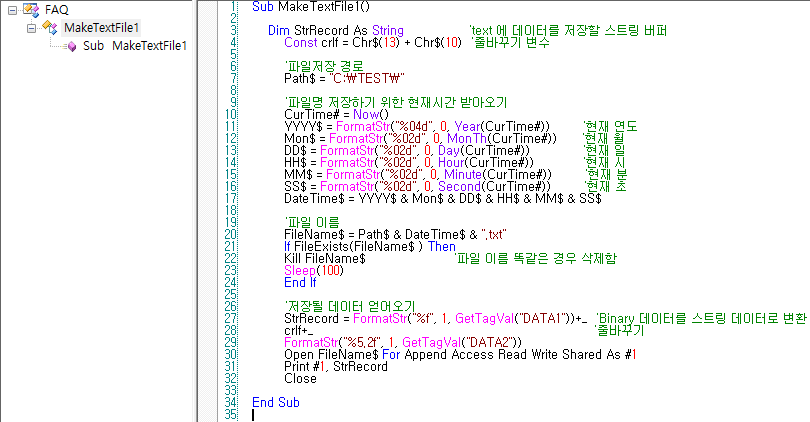Click the DD$ FormatStr Day line
Screen dimensions: 810x422
point(407,150)
